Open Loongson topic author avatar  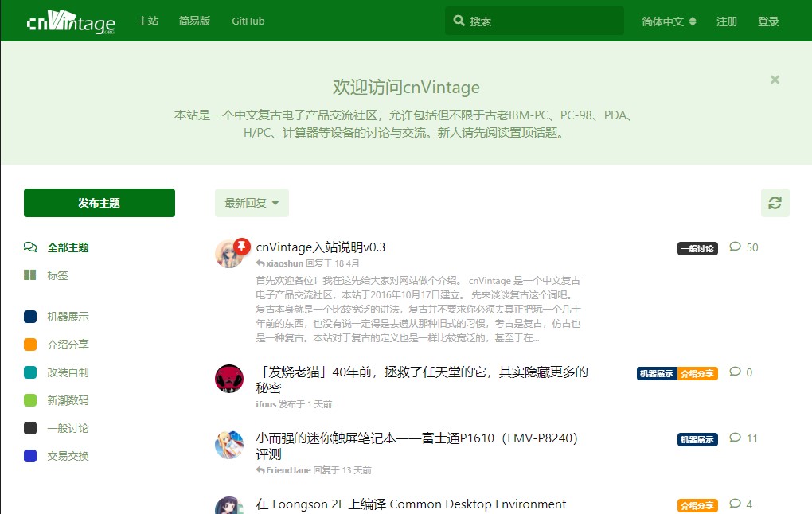pos(229,505)
